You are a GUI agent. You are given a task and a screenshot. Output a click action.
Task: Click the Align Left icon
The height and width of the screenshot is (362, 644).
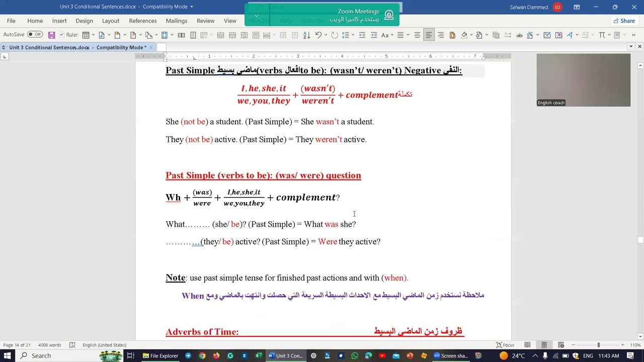[x=429, y=35]
